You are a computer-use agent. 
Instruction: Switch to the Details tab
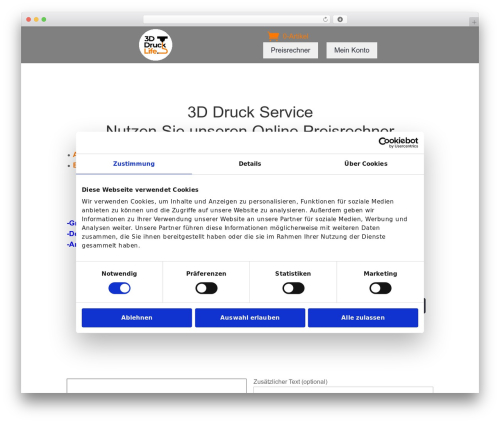point(250,164)
